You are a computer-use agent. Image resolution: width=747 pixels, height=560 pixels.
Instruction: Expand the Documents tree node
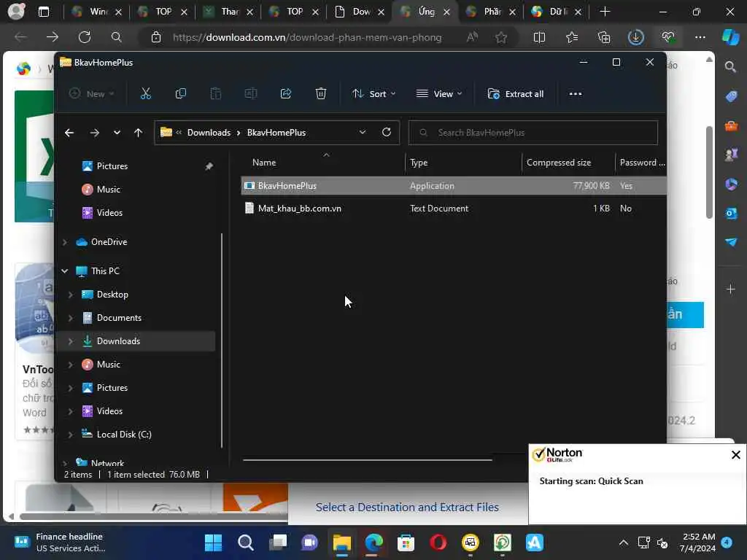pos(71,318)
